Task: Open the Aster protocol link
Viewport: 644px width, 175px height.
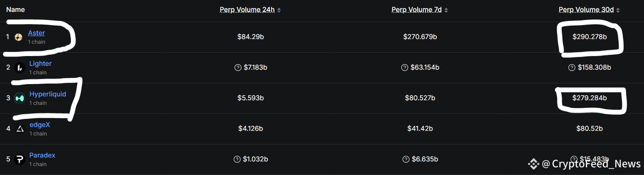Action: click(36, 33)
